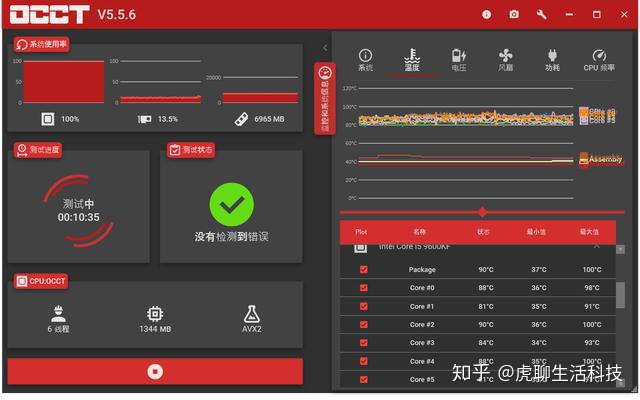Screen dimensions: 640x400
Task: Switch to the 系统 monitoring tab
Action: point(365,60)
